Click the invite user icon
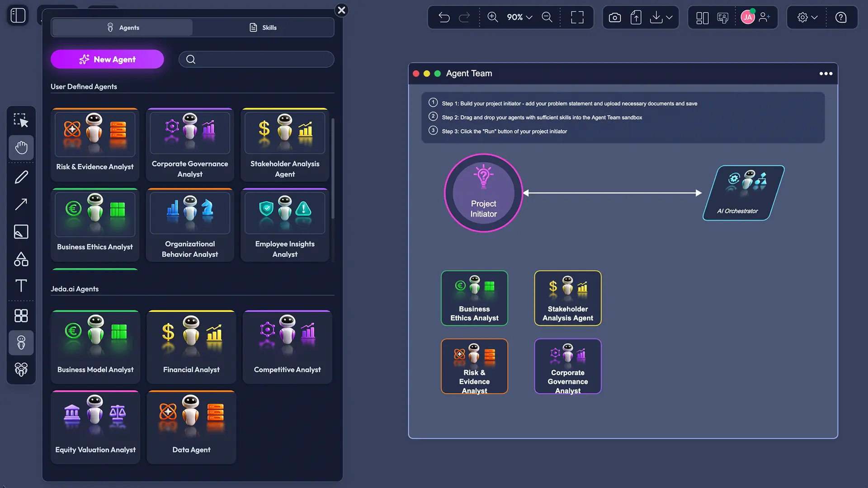 (x=764, y=17)
